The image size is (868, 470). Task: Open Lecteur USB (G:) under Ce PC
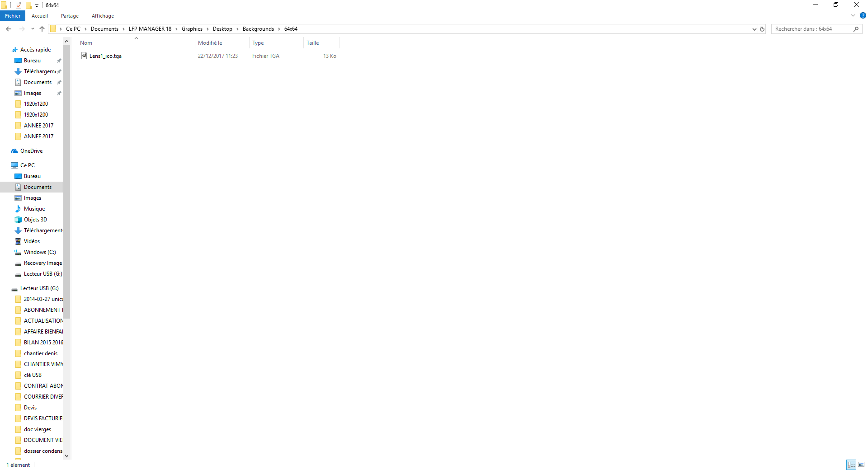pyautogui.click(x=43, y=274)
